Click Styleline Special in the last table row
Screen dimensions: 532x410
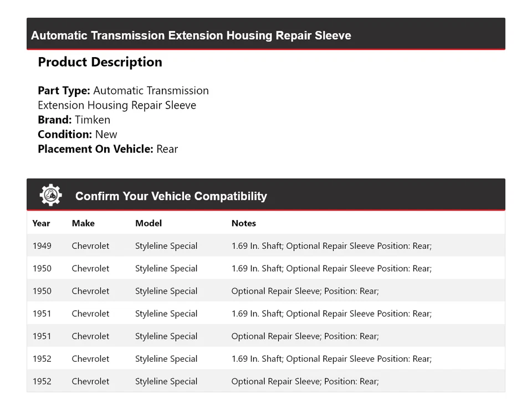tap(166, 381)
